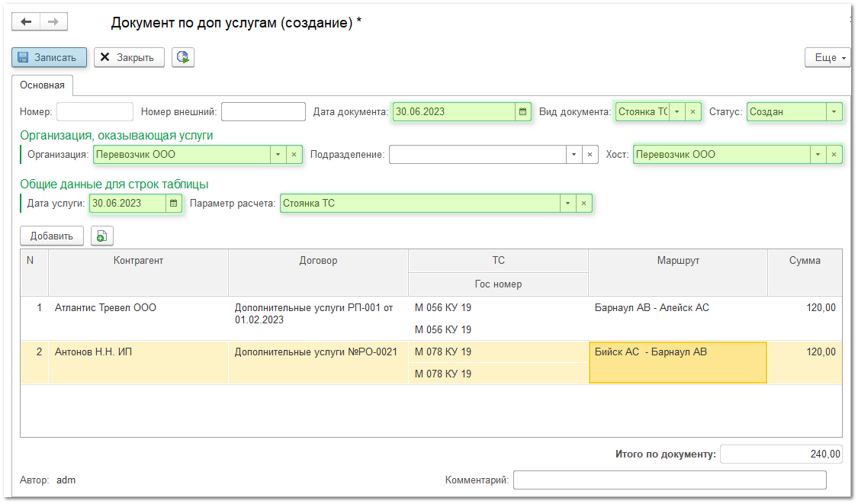Click the back navigation arrow

(26, 22)
